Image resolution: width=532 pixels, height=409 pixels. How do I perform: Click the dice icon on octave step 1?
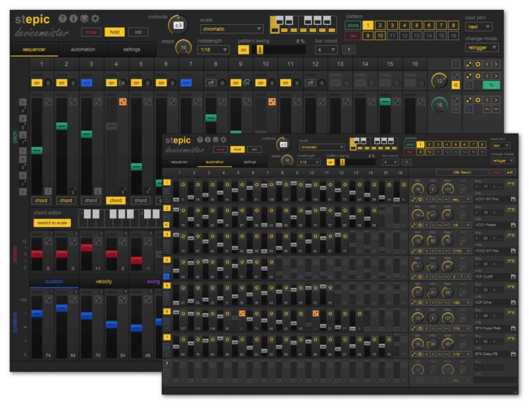[x=48, y=242]
